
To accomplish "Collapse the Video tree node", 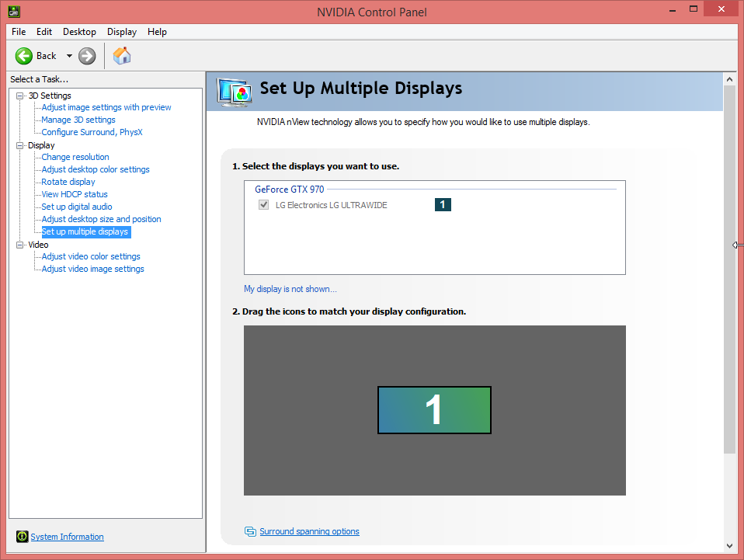I will [20, 245].
